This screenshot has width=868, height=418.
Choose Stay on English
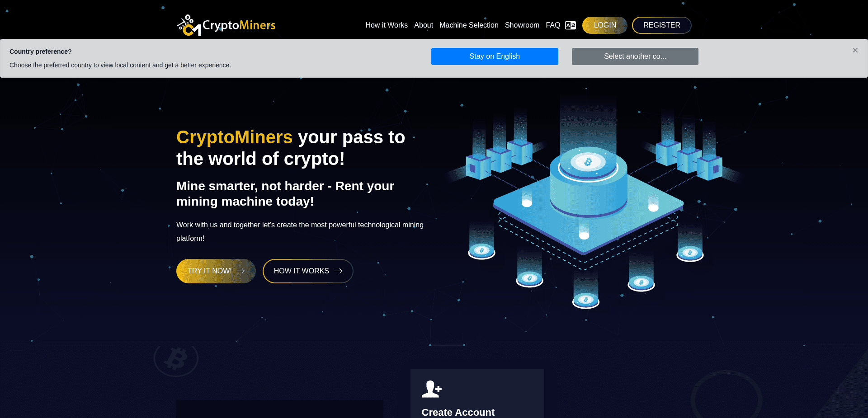[494, 56]
